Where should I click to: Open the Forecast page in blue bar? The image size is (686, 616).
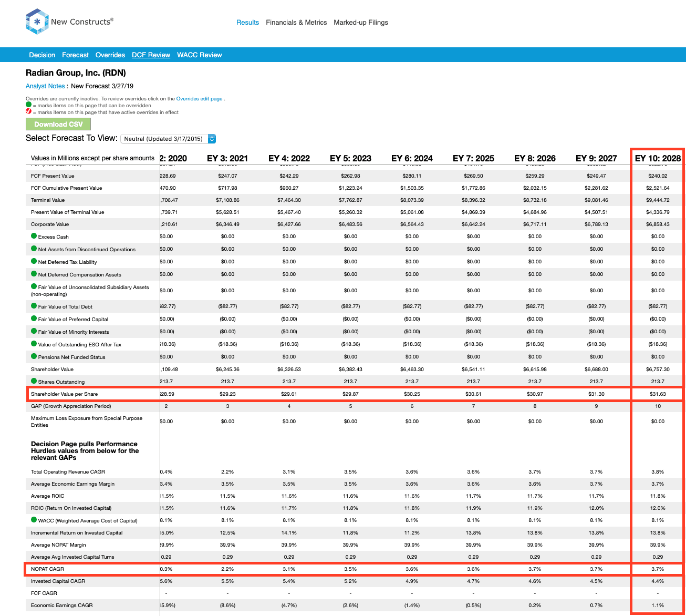click(76, 55)
